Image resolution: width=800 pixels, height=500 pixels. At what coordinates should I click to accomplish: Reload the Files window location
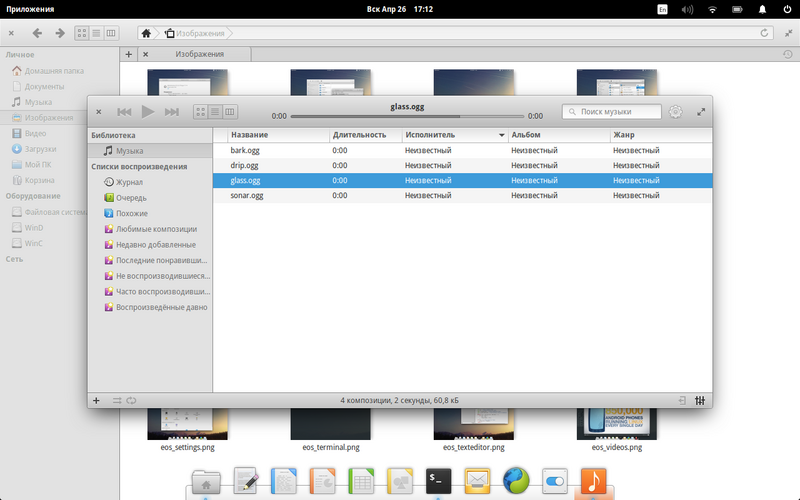pos(764,33)
